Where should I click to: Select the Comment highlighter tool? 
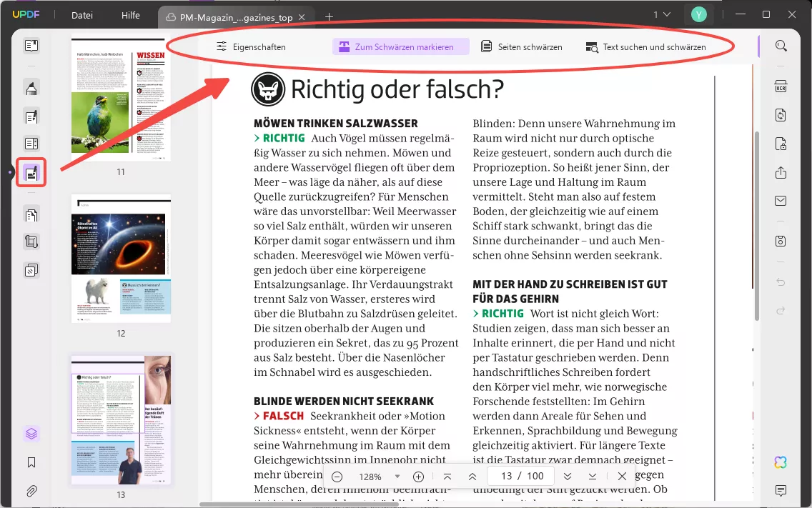click(x=31, y=89)
